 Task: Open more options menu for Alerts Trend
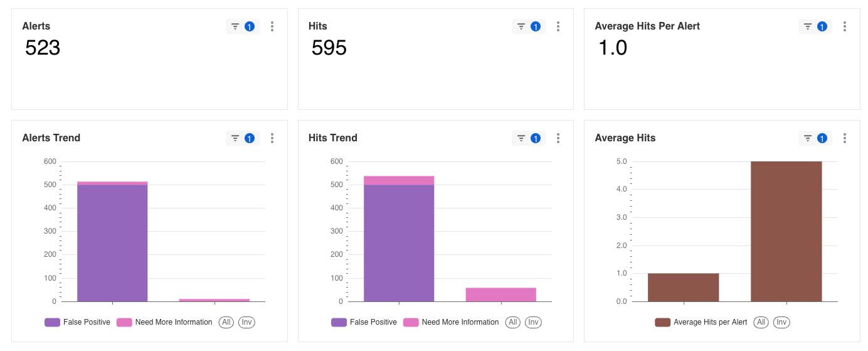coord(272,138)
